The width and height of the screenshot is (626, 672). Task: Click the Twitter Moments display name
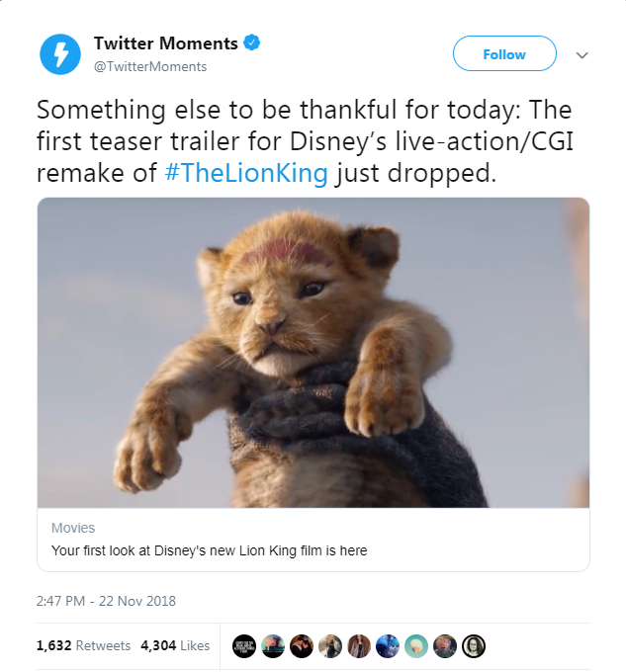coord(165,43)
